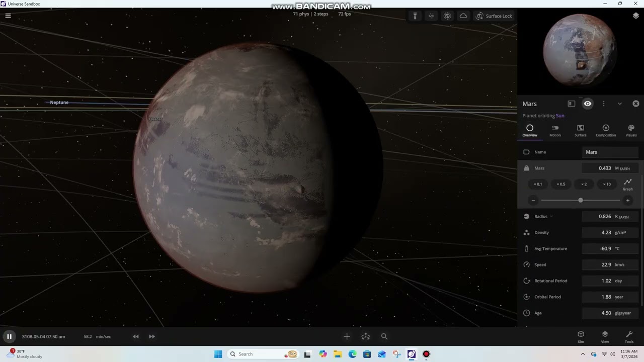Switch to the Visuals tab
Screen dimensions: 644x362
631,131
